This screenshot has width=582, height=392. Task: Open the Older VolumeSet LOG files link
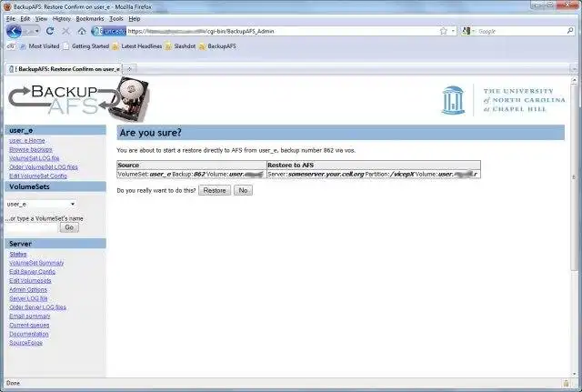click(44, 167)
